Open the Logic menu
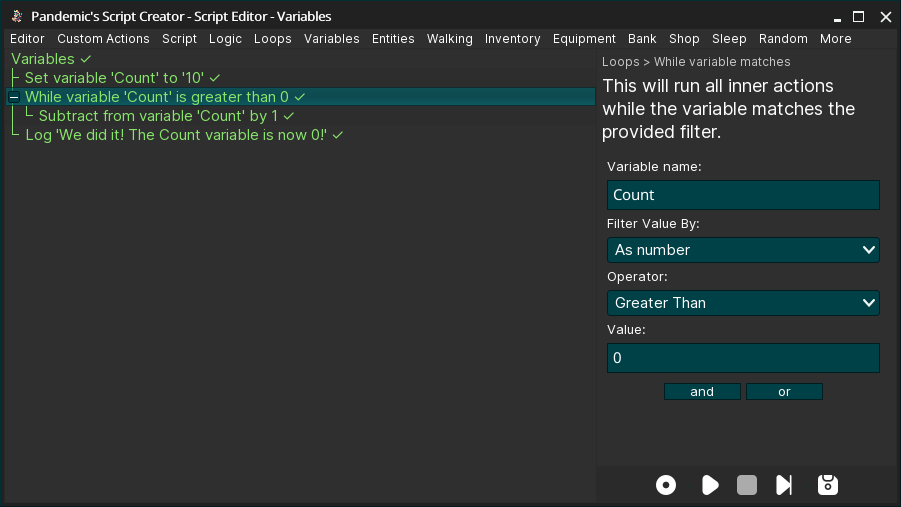The height and width of the screenshot is (507, 901). click(x=225, y=39)
